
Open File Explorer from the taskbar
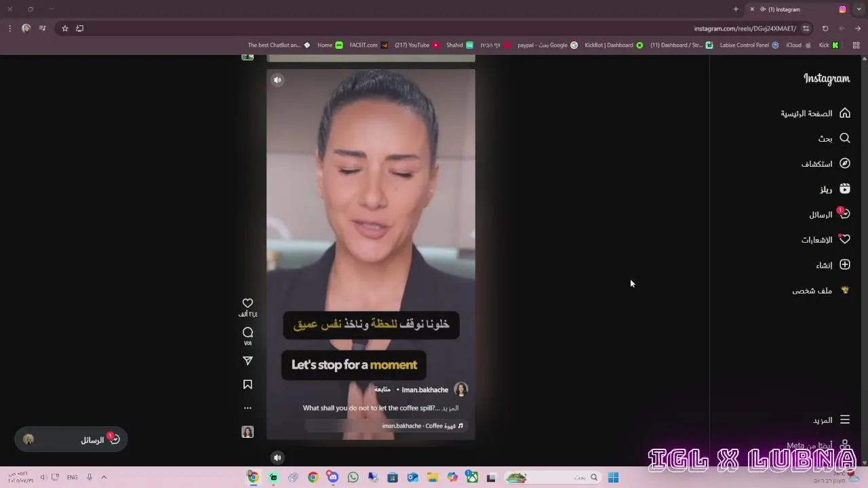432,477
